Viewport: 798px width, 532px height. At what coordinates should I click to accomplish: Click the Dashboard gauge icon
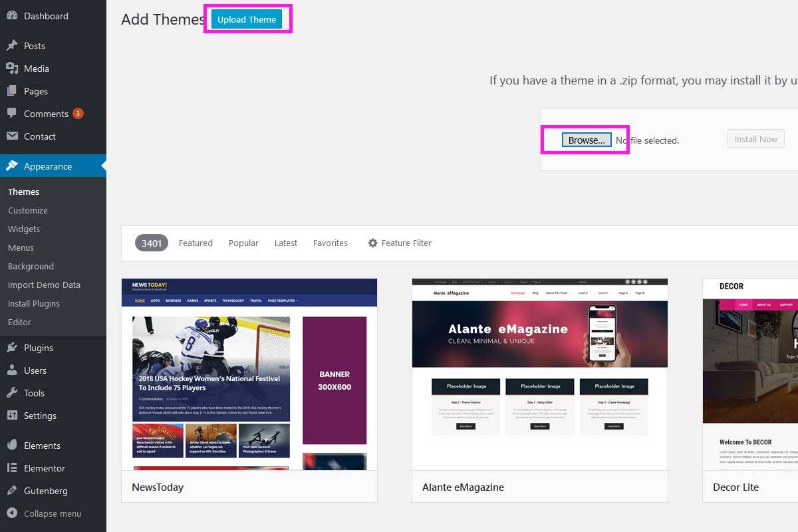[x=12, y=16]
